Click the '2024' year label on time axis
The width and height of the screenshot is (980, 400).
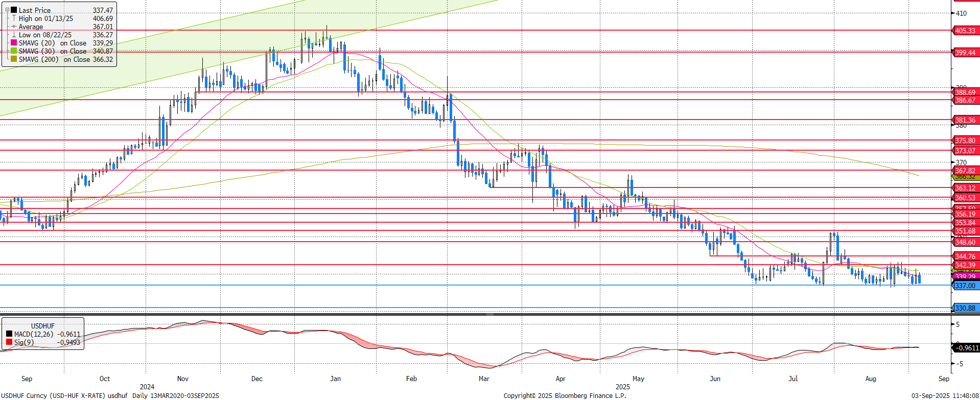[x=147, y=387]
